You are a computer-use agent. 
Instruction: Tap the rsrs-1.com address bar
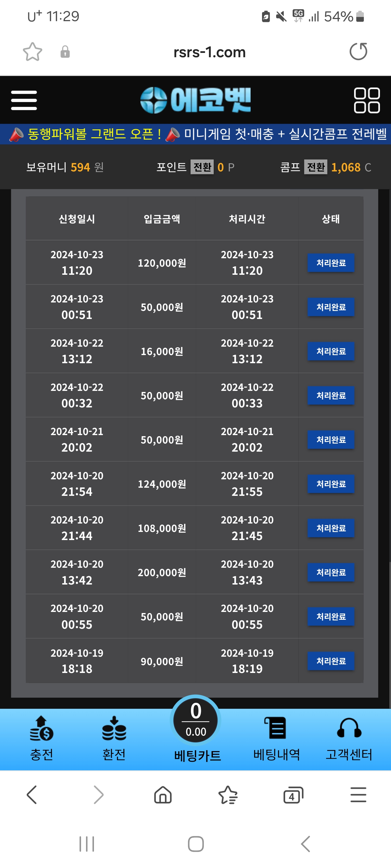[210, 52]
